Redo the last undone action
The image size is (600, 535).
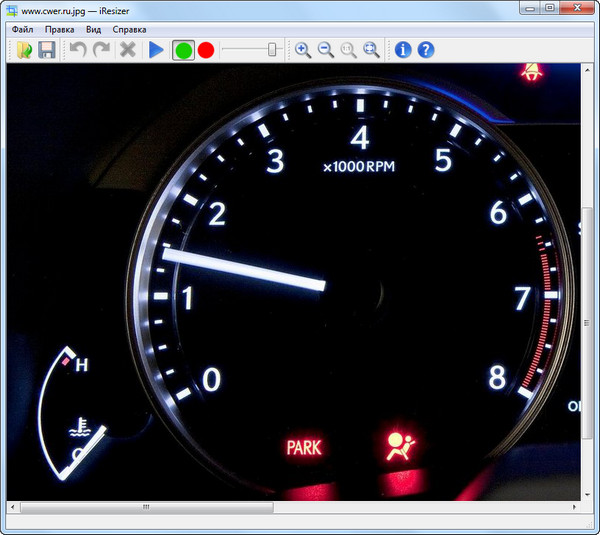coord(101,50)
